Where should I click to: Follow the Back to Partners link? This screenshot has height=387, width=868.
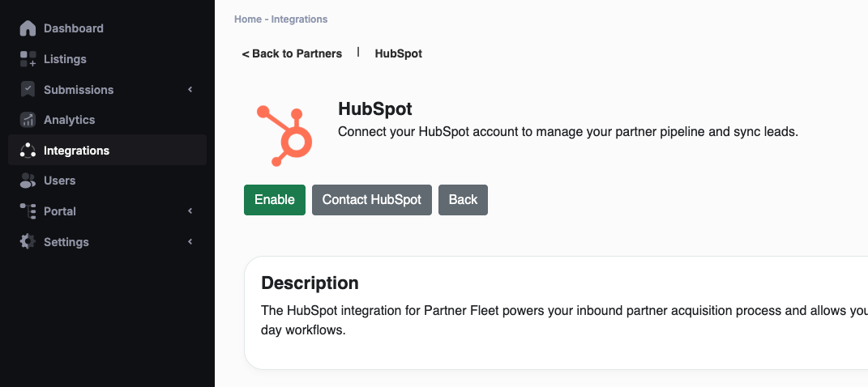coord(292,53)
